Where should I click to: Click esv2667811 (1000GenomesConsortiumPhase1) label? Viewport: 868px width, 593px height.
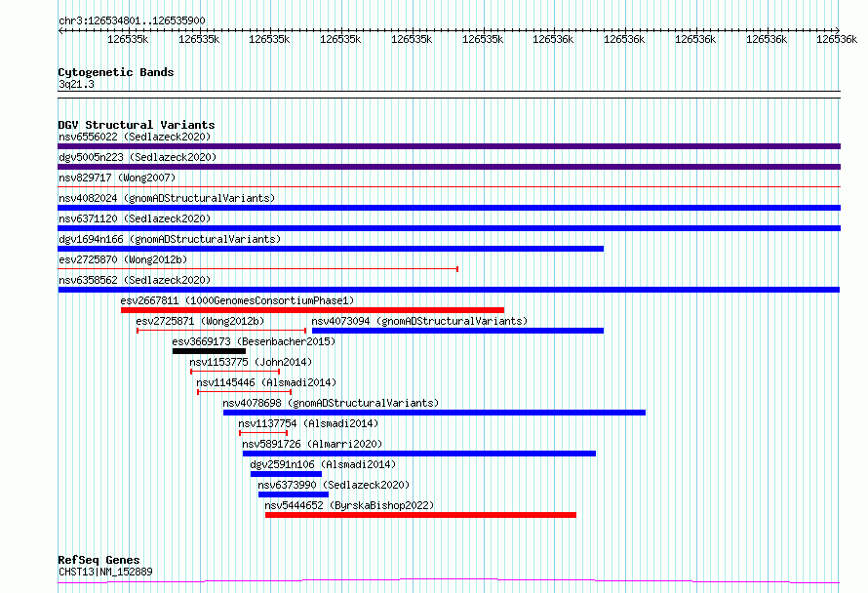point(238,300)
